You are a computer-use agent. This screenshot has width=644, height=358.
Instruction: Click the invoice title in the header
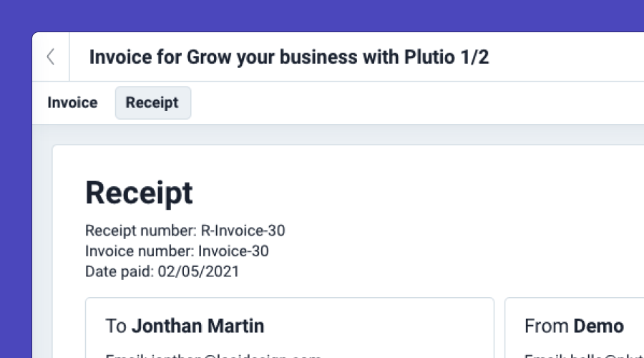coord(288,57)
